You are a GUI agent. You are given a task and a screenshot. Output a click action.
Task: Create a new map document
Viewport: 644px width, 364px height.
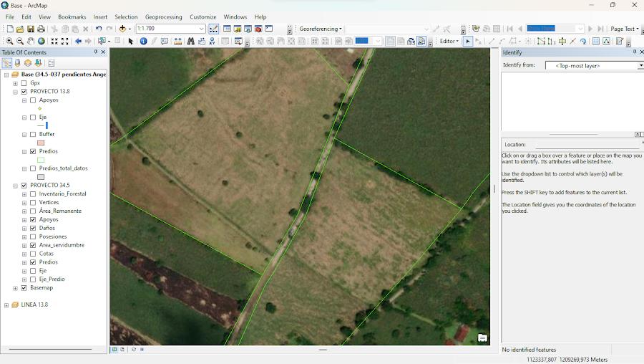(x=10, y=29)
